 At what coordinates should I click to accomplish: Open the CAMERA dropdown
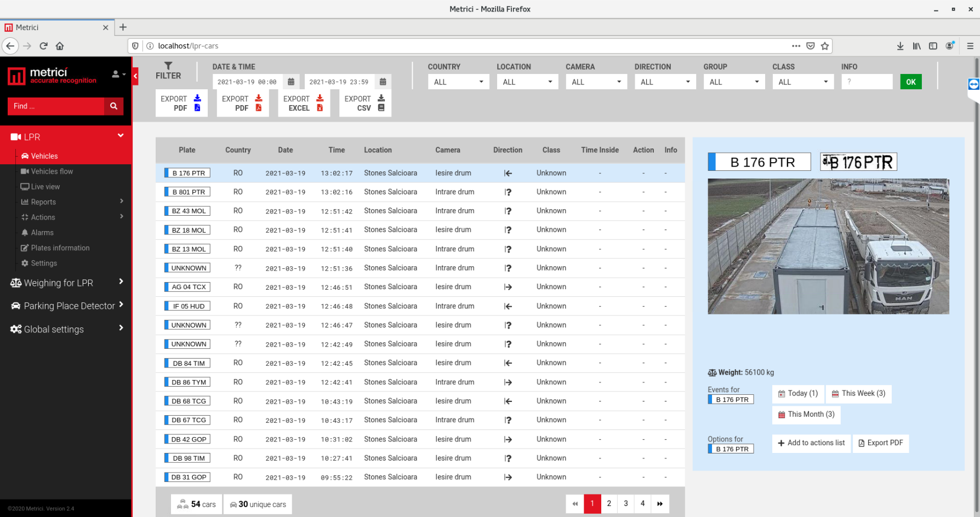pos(596,82)
